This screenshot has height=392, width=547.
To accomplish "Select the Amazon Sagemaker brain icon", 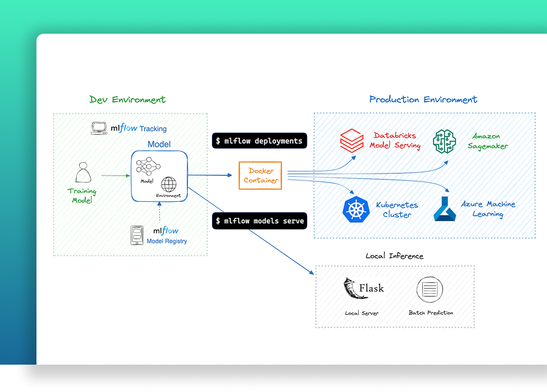I will tap(444, 140).
